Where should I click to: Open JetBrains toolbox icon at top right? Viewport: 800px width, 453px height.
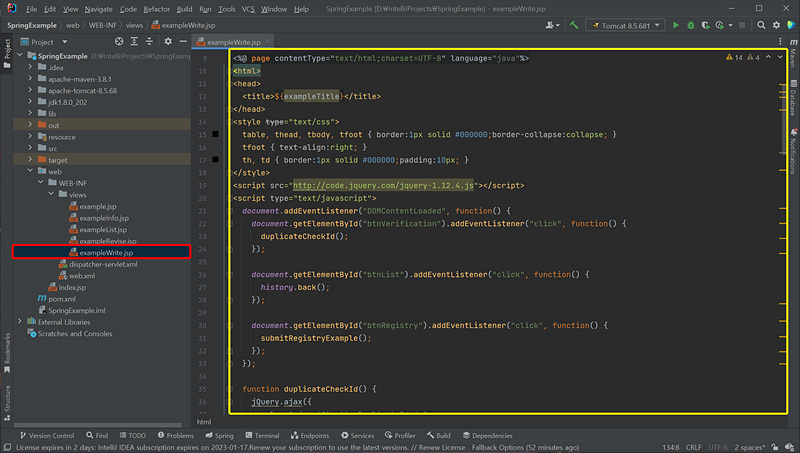[x=791, y=25]
